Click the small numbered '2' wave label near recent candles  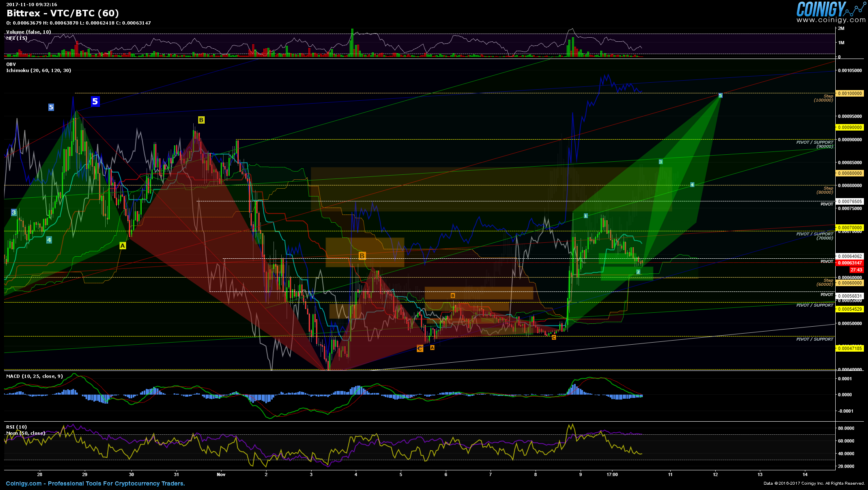(638, 271)
